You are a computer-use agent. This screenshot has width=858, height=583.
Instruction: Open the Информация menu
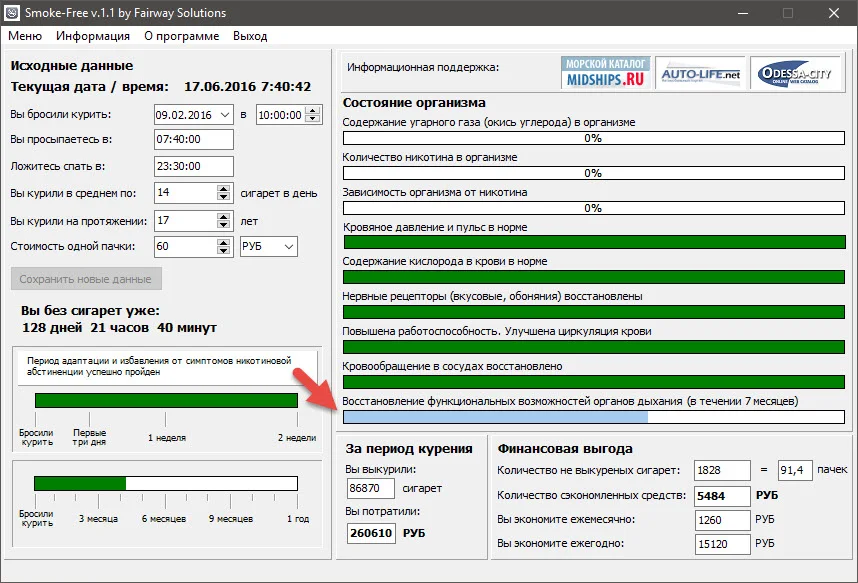[93, 36]
